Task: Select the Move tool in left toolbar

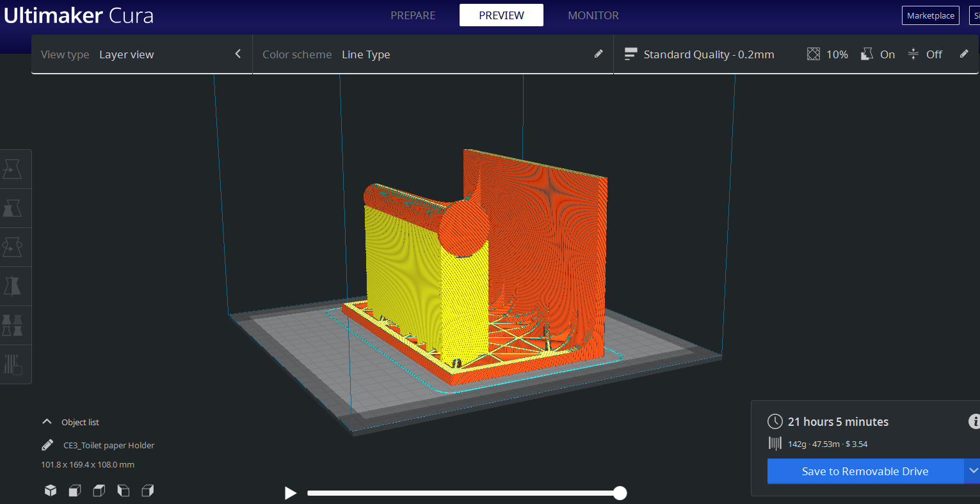Action: (x=13, y=169)
